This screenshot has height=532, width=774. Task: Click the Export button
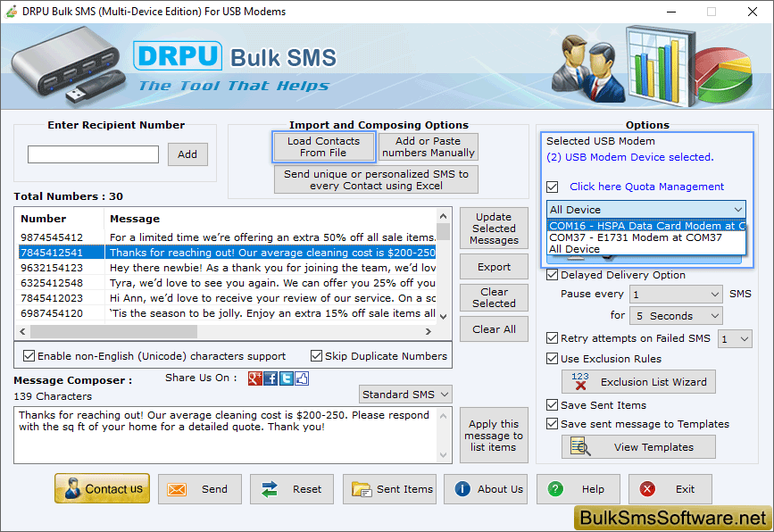tap(494, 267)
